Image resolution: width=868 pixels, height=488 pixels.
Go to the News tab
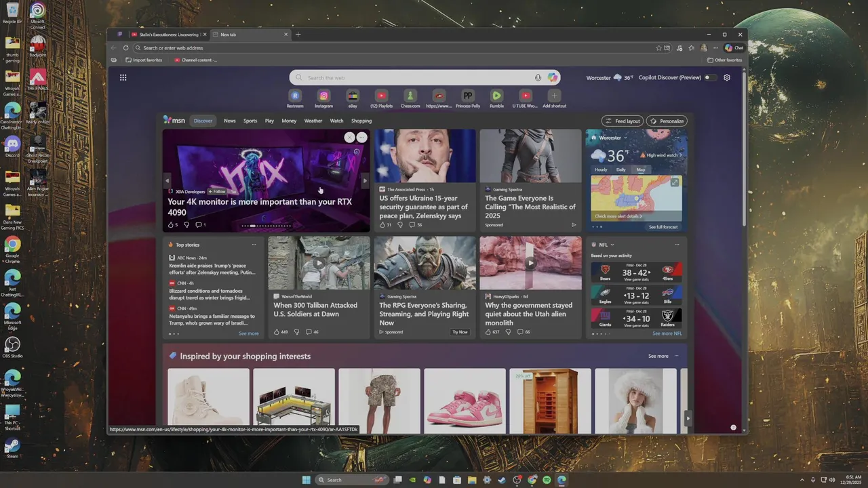tap(230, 121)
